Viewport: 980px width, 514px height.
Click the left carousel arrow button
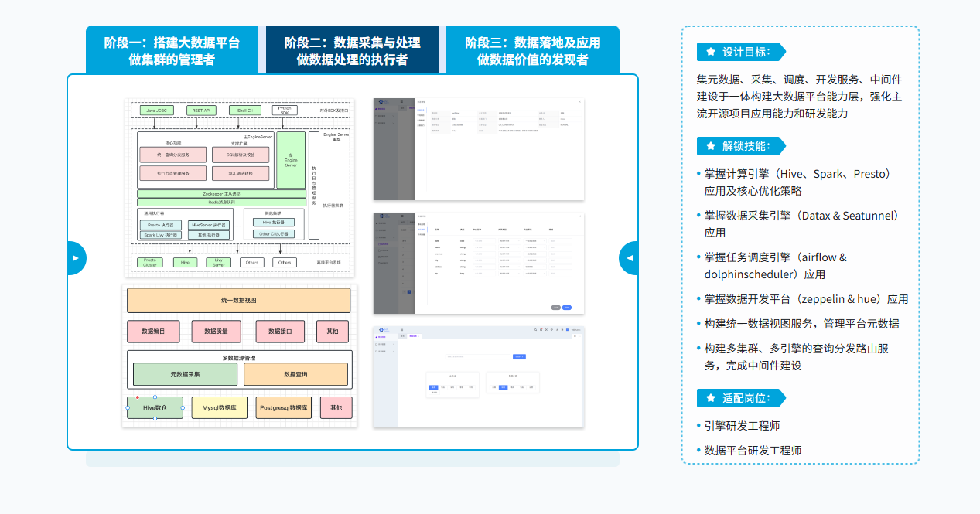point(75,258)
